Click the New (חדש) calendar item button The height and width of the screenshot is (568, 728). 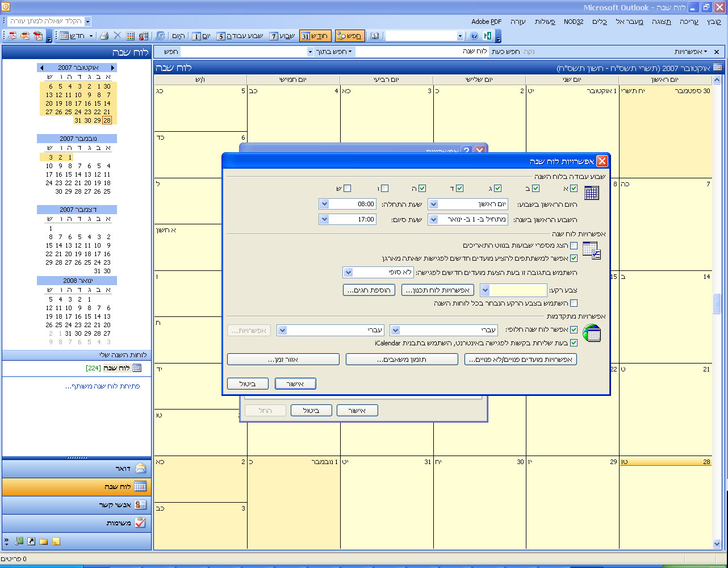[72, 36]
